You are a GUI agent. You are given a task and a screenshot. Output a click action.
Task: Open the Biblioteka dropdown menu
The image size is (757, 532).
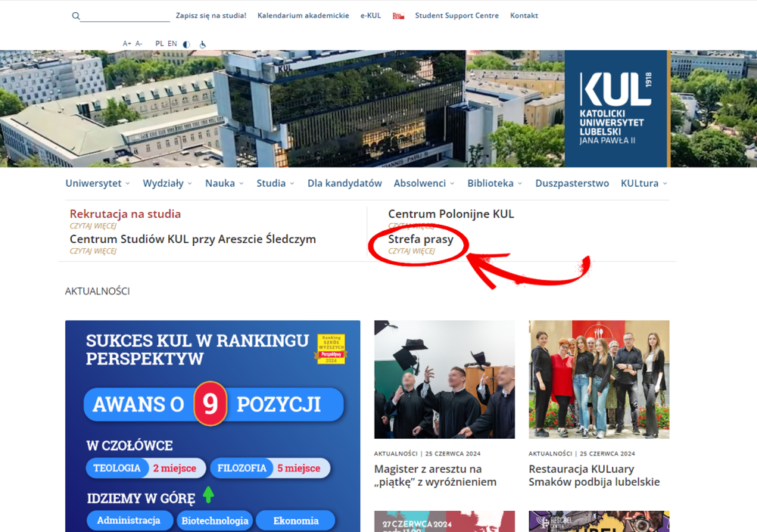pos(495,183)
